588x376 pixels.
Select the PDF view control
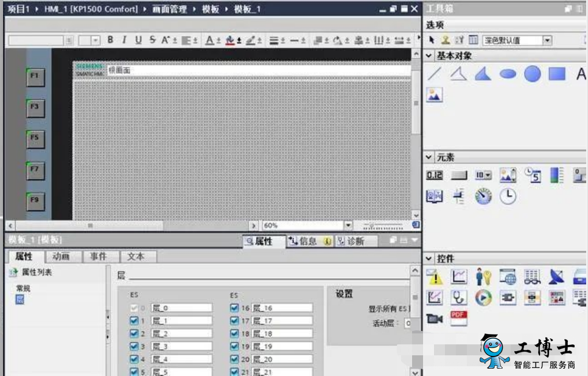(458, 318)
